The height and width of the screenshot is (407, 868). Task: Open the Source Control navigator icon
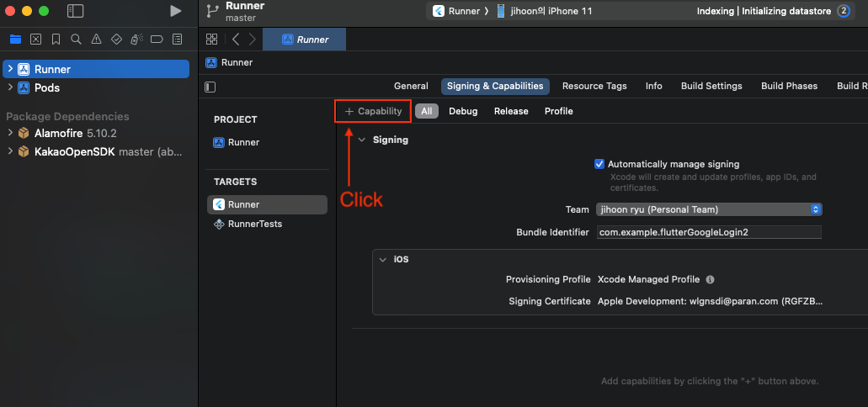coord(35,40)
